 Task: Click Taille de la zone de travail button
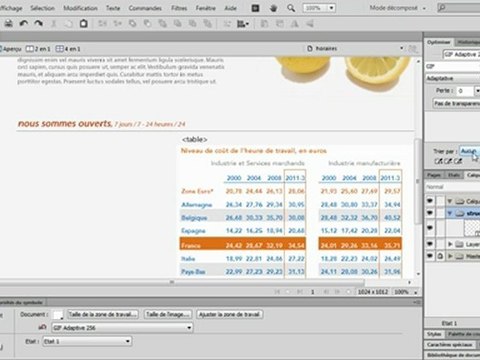(x=103, y=314)
